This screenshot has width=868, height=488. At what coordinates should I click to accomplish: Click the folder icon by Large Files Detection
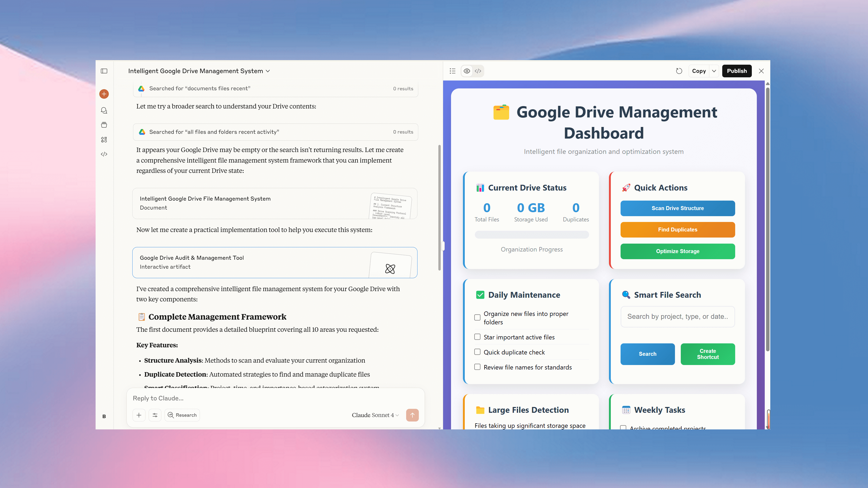(x=480, y=410)
